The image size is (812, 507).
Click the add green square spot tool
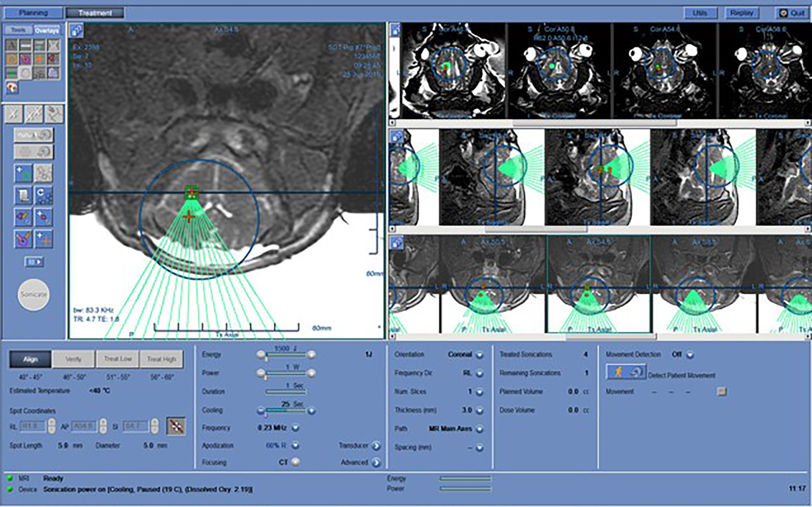23,173
